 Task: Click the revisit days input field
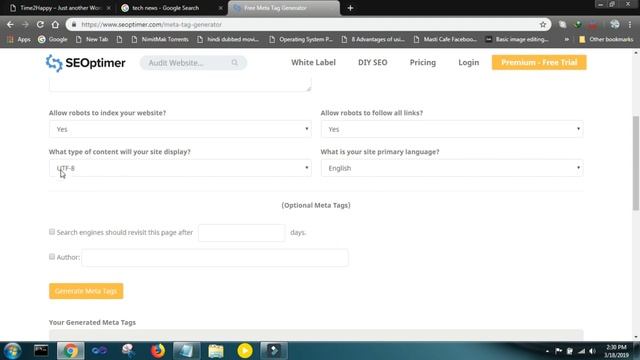tap(242, 233)
